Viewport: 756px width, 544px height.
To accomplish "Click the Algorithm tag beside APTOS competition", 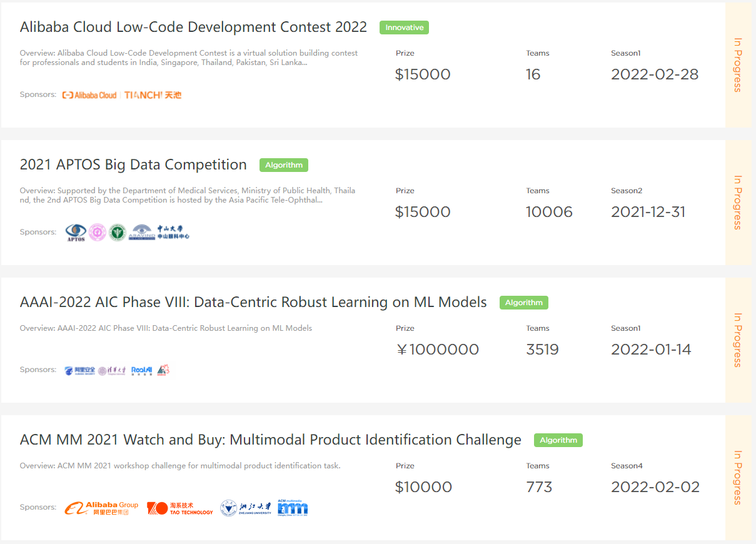I will pos(284,165).
